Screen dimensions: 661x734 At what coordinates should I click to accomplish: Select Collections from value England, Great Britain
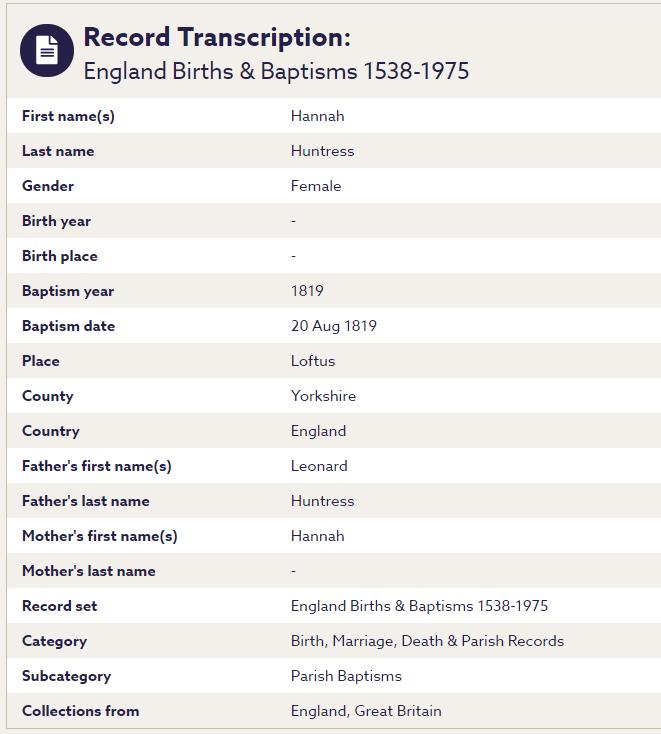click(x=366, y=711)
